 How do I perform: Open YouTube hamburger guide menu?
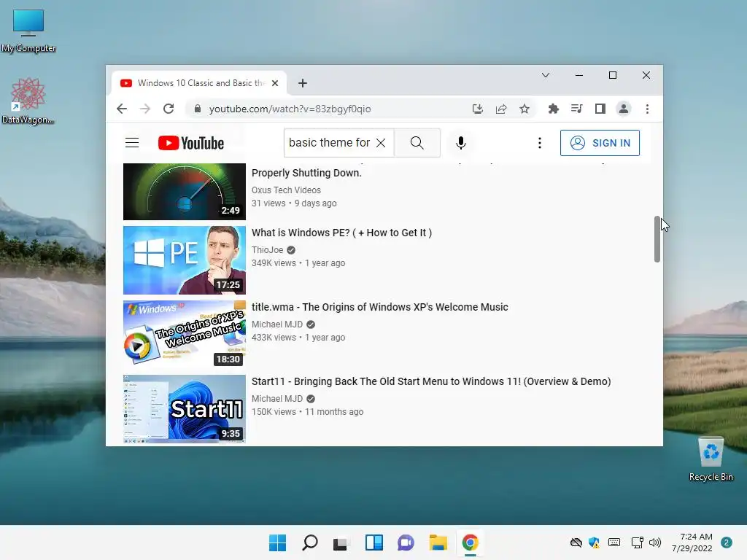tap(132, 143)
